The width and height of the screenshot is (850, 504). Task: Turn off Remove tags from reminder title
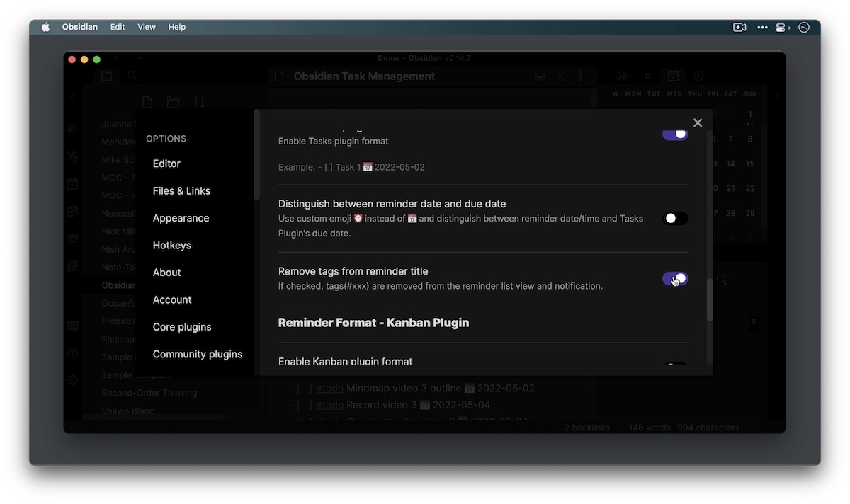675,279
